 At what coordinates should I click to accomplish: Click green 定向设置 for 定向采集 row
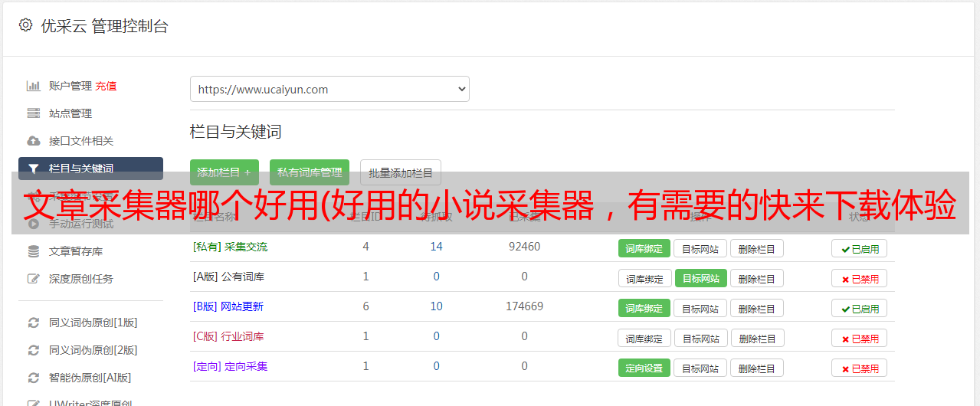[644, 368]
